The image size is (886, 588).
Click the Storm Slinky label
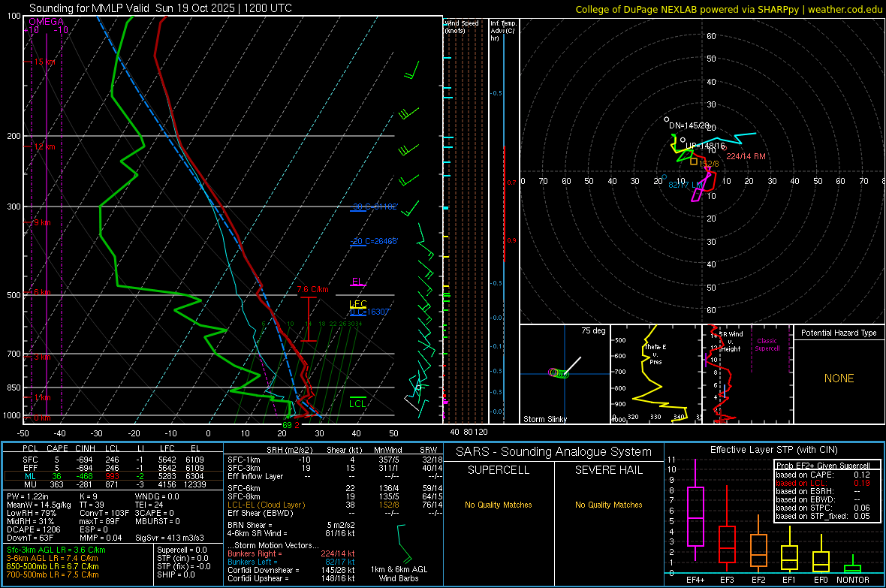pos(544,419)
